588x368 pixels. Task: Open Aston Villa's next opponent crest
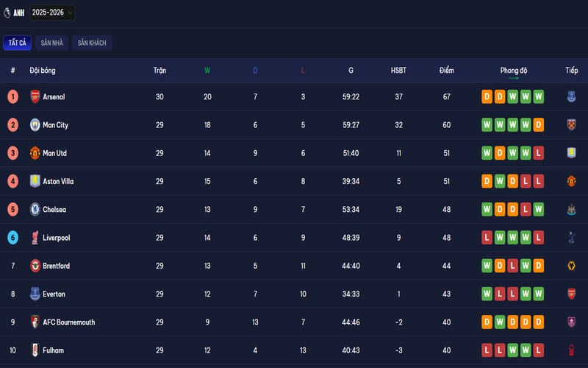coord(571,181)
